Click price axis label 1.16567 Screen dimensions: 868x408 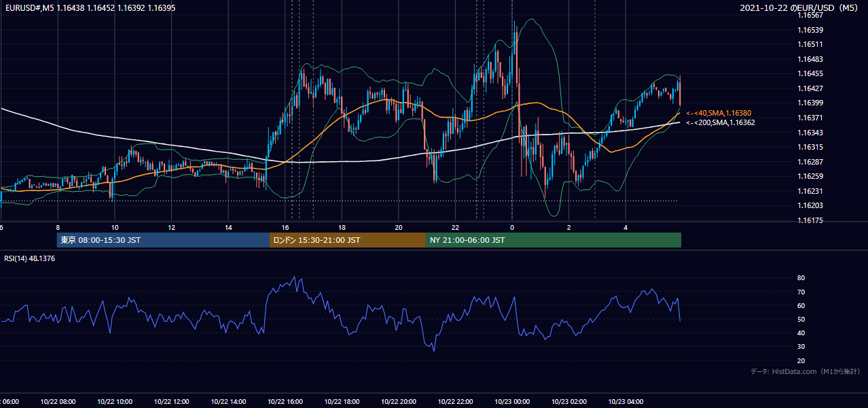(x=810, y=16)
